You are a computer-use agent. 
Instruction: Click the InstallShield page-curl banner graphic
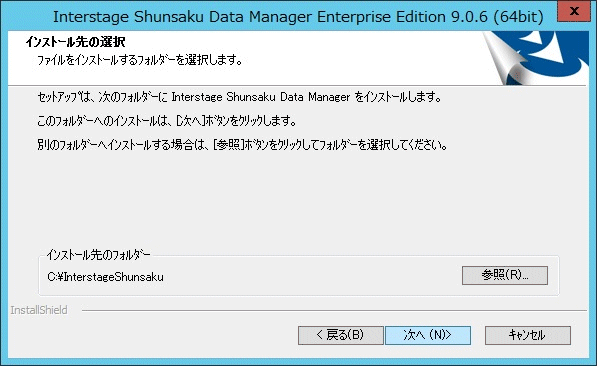[536, 58]
